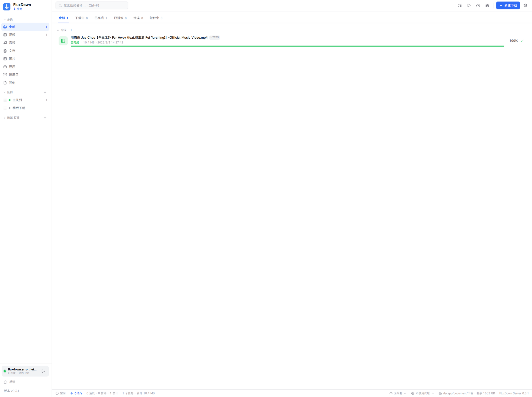Click the 100% progress value
The image size is (532, 397).
click(513, 41)
